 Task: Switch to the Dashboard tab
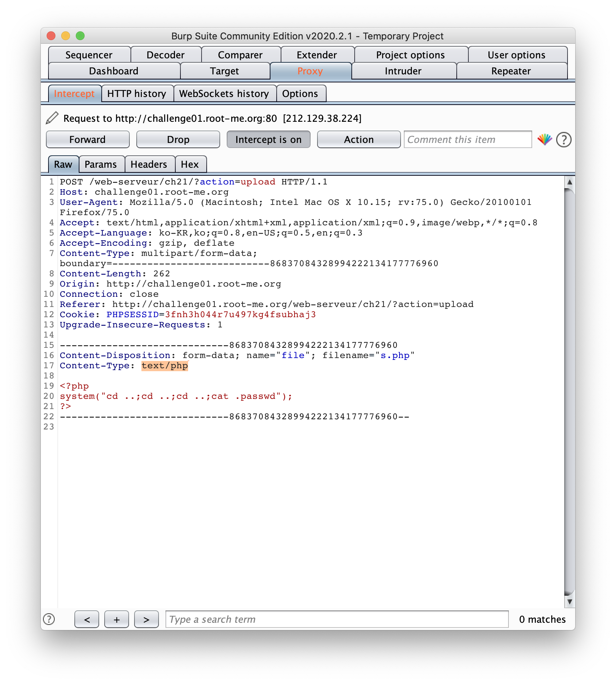[114, 71]
